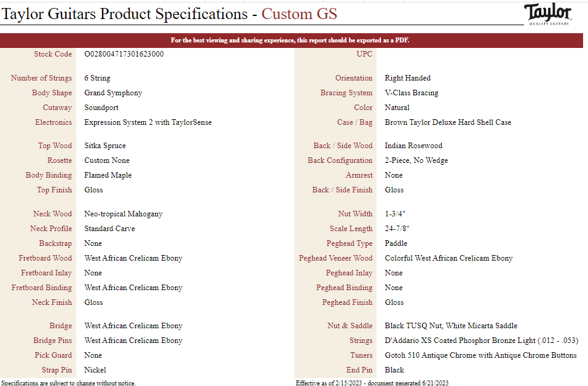
Task: Click the Top Wood value Sitka Spruce
Action: (x=105, y=146)
